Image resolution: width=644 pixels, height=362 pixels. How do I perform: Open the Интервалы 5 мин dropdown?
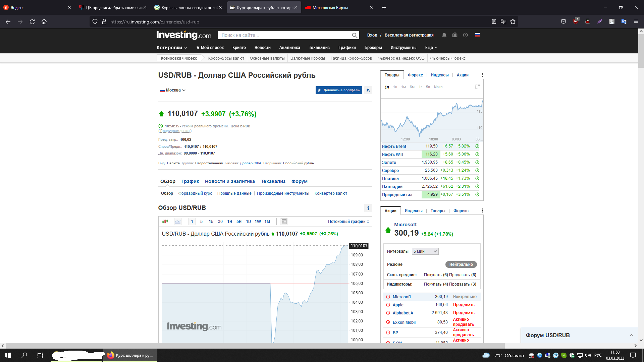tap(425, 251)
